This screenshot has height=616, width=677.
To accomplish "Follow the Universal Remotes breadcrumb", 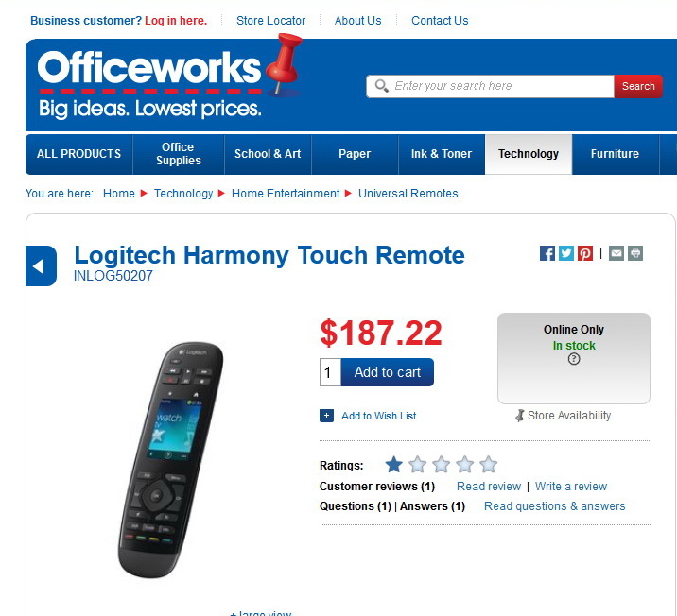I will tap(408, 194).
